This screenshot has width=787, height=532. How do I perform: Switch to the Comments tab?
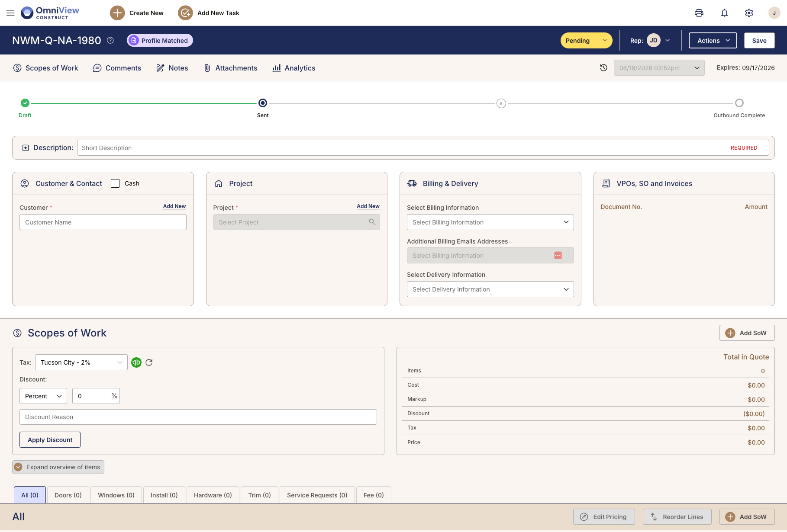tap(117, 68)
